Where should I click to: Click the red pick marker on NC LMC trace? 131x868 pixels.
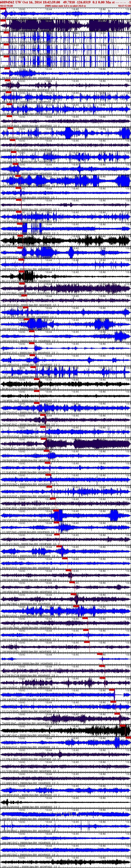[123, 726]
